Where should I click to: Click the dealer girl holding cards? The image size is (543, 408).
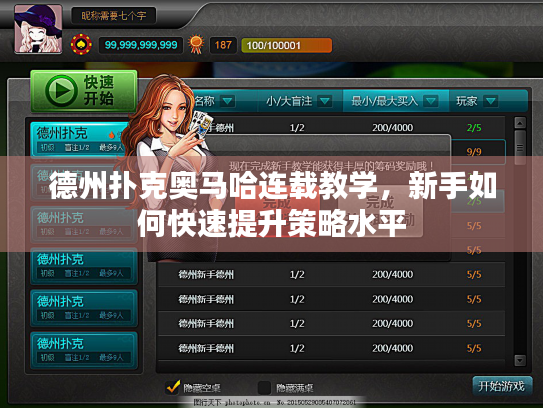pos(166,152)
